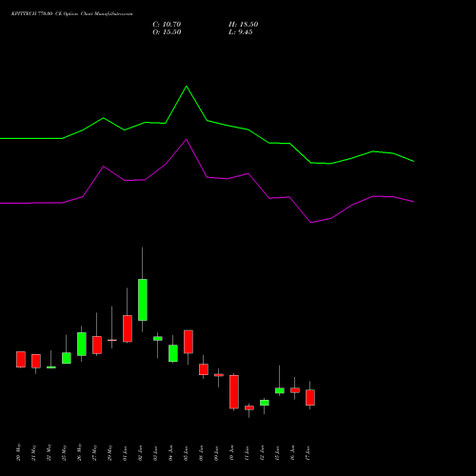Select the red candle above 01 Jun

coord(128,328)
